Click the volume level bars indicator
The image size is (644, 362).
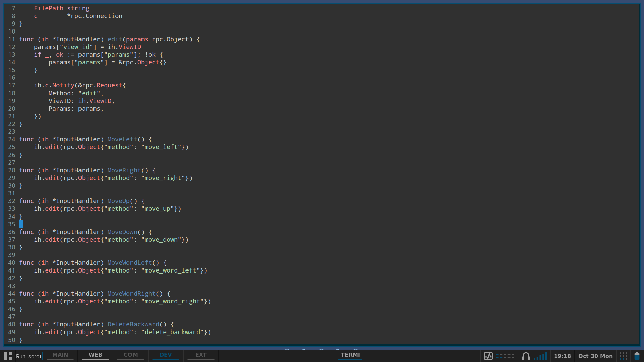(540, 356)
